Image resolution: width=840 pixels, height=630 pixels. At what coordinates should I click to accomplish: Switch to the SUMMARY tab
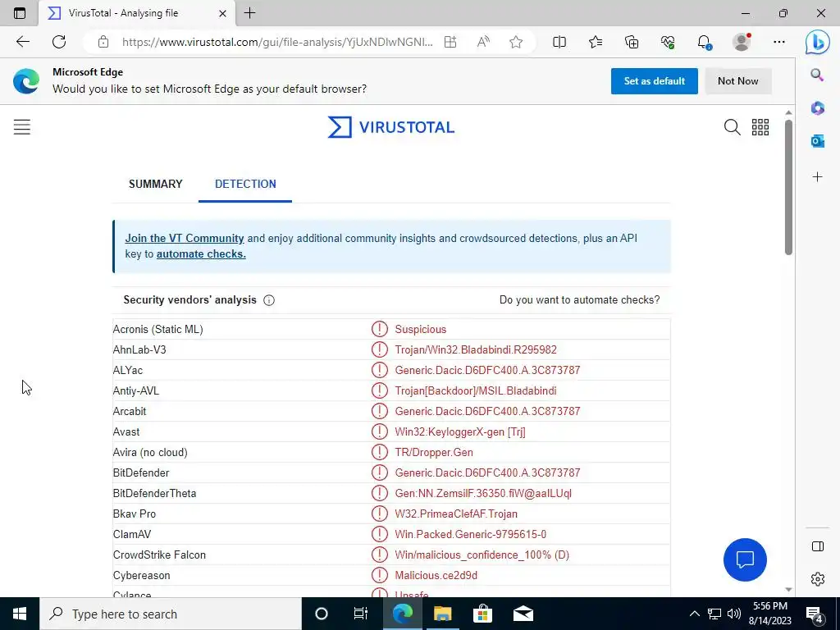pos(155,184)
